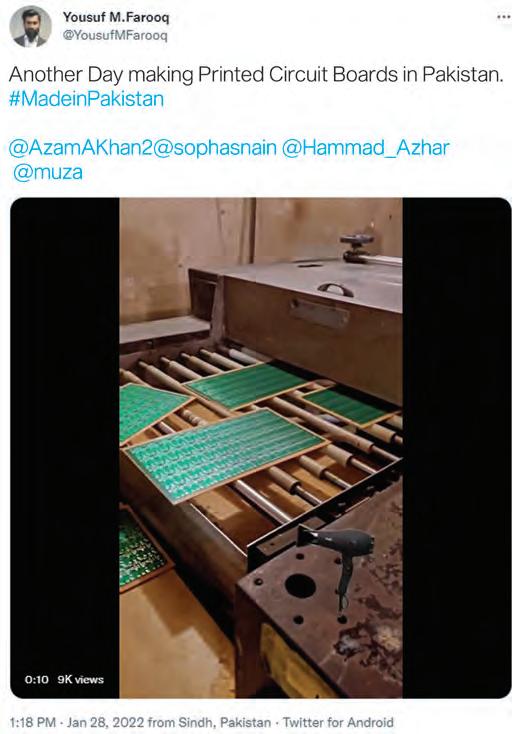The image size is (527, 734).
Task: Click the 0:10 video duration label
Action: point(37,679)
